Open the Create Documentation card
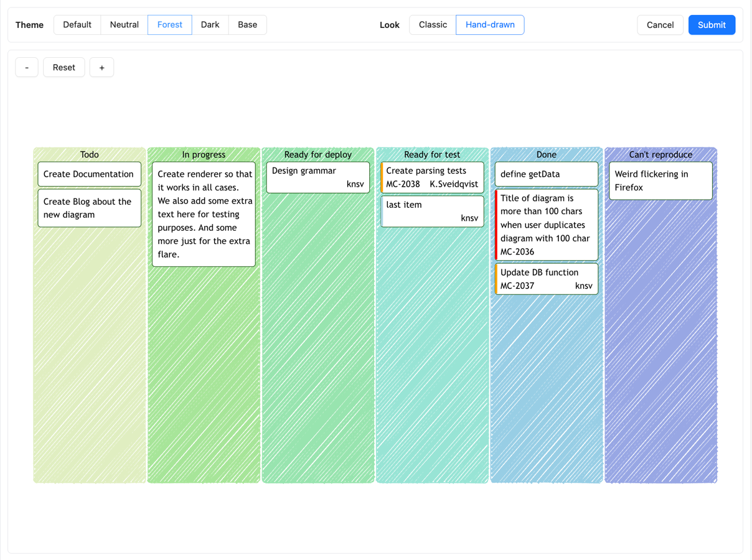This screenshot has height=560, width=752. 89,174
